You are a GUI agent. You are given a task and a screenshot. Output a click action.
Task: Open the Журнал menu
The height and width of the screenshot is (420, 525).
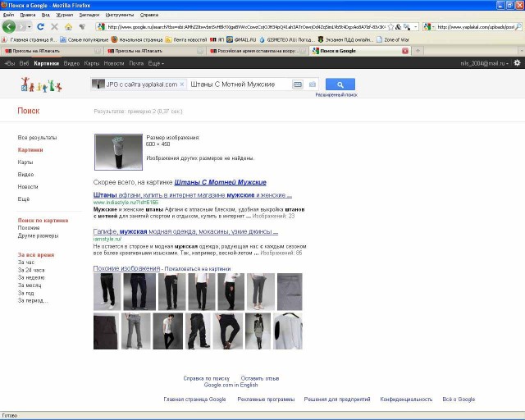click(65, 15)
